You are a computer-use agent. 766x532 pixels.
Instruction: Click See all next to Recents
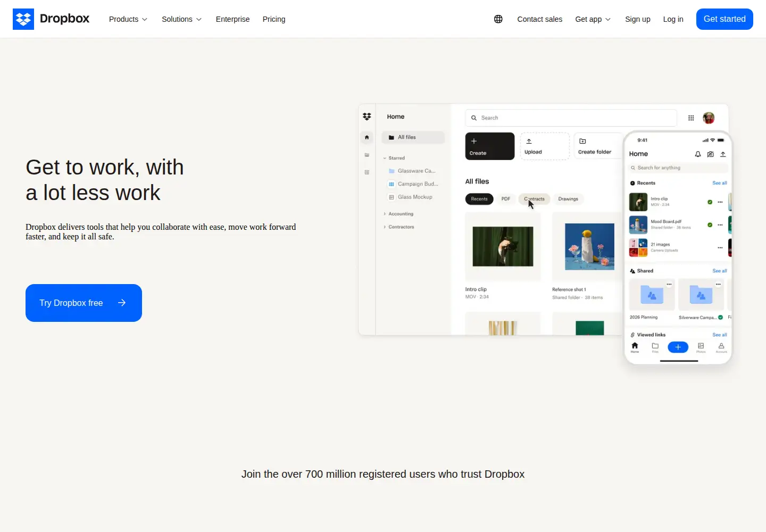(720, 183)
